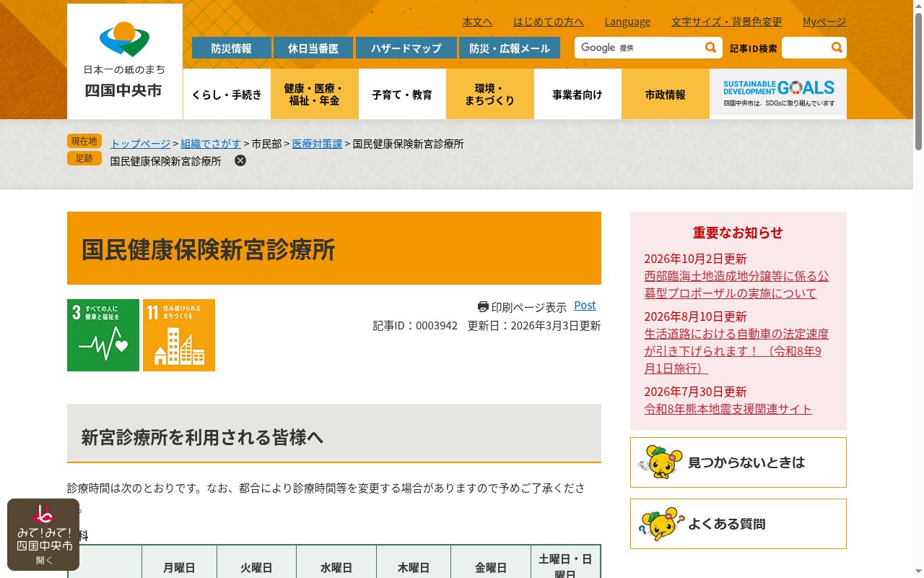The height and width of the screenshot is (578, 924).
Task: Clear the footprint history with X icon
Action: [x=240, y=160]
